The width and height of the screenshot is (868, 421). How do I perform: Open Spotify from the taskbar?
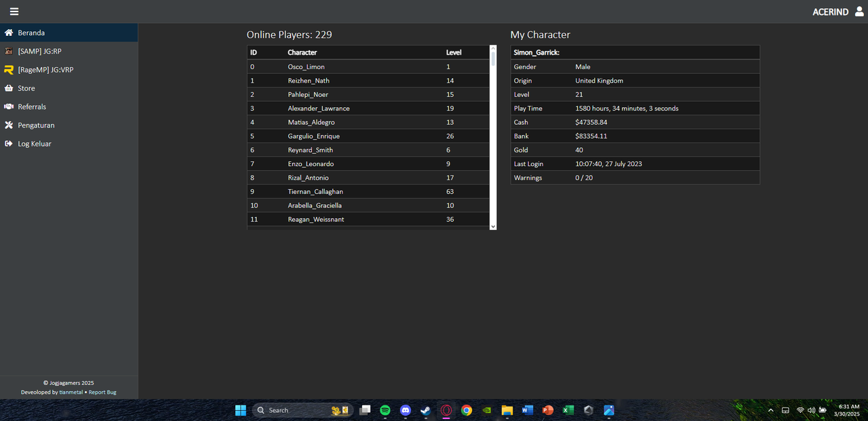pos(385,410)
